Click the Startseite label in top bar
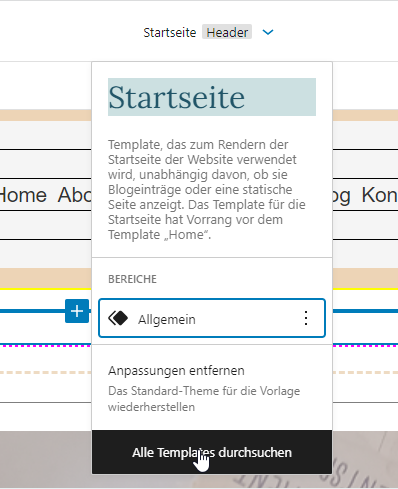The image size is (398, 489). click(x=170, y=33)
